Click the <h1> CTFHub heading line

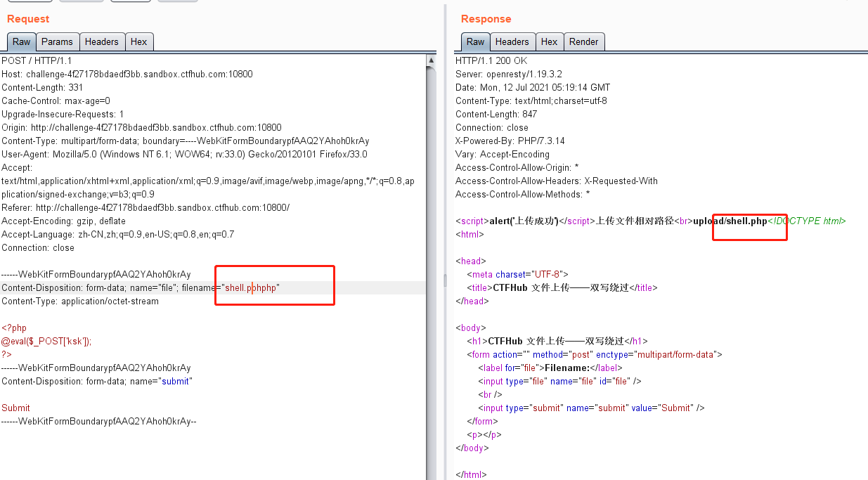(x=557, y=341)
